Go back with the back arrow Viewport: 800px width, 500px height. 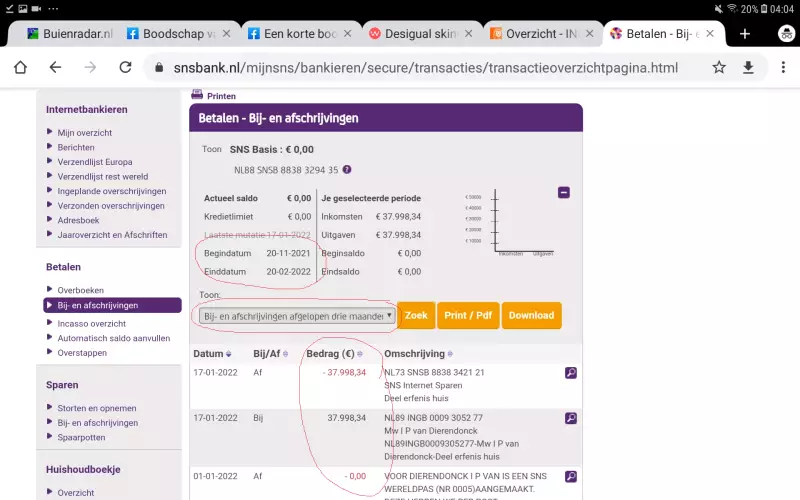pos(55,67)
